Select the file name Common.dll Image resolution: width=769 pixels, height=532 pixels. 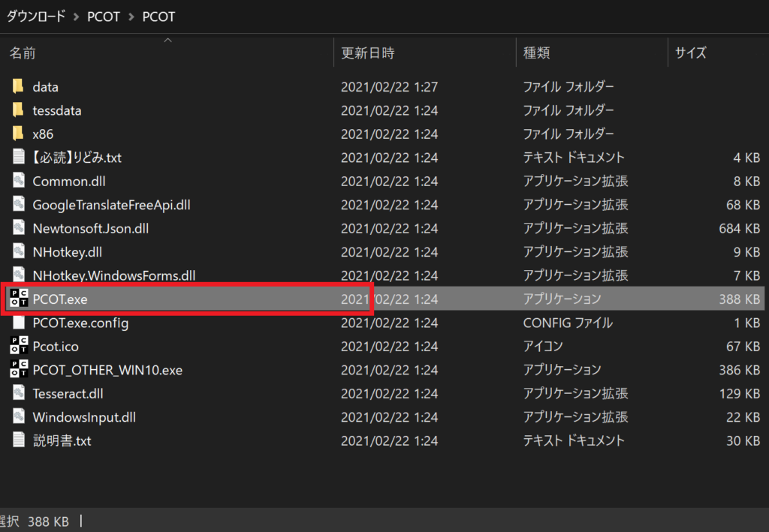tap(69, 182)
